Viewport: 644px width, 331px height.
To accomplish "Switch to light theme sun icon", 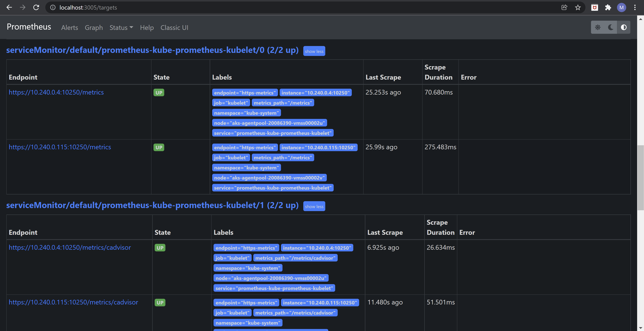I will click(x=598, y=27).
